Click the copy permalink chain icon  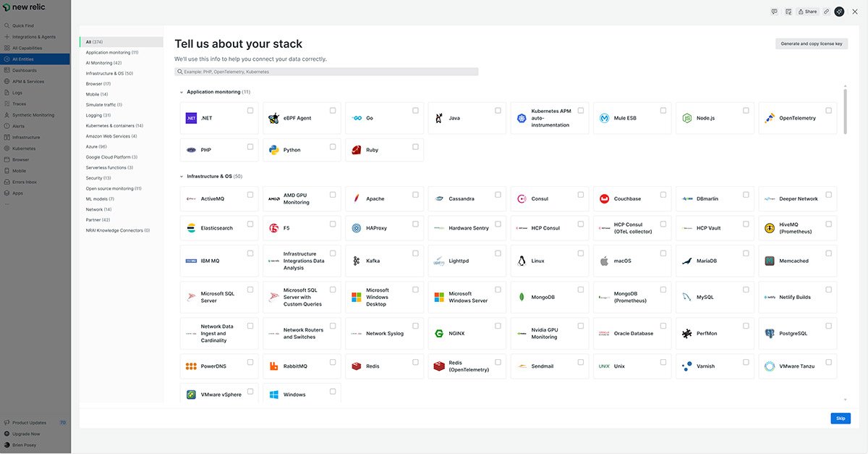(826, 12)
